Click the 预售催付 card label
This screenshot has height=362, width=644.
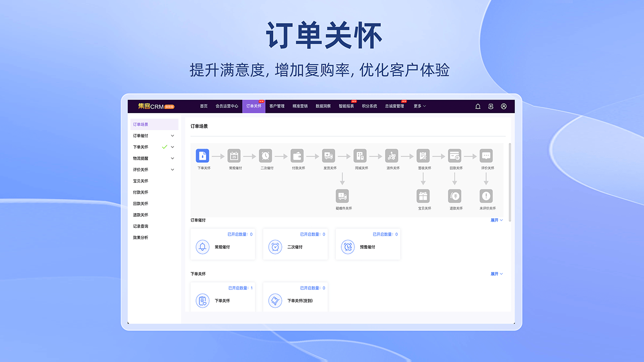[x=368, y=247]
